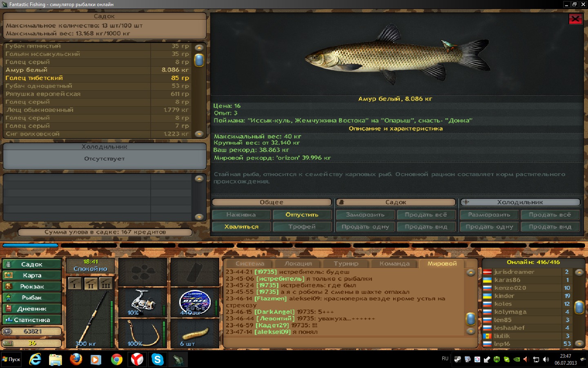This screenshot has width=588, height=368.
Task: Click the fishing reel equipment slot
Action: tap(143, 302)
